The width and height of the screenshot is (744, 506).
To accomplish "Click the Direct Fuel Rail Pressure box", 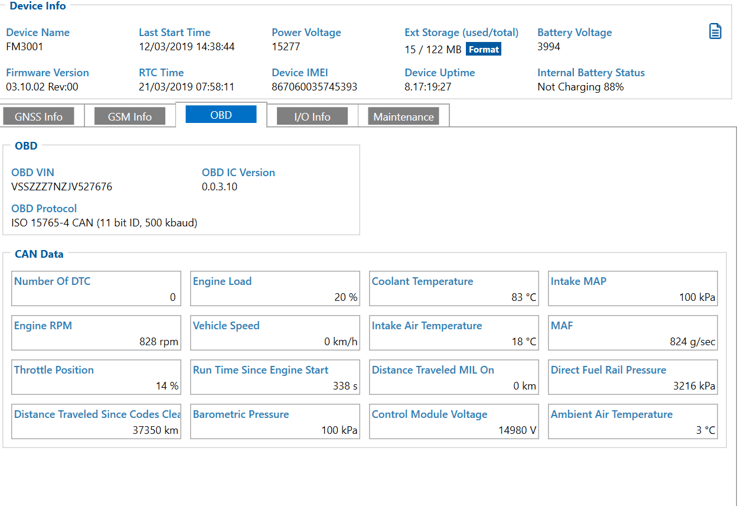I will [x=633, y=377].
